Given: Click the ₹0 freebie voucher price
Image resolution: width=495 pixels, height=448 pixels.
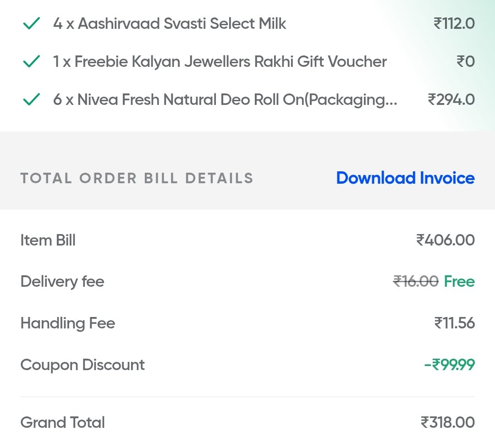Looking at the screenshot, I should click(x=466, y=61).
